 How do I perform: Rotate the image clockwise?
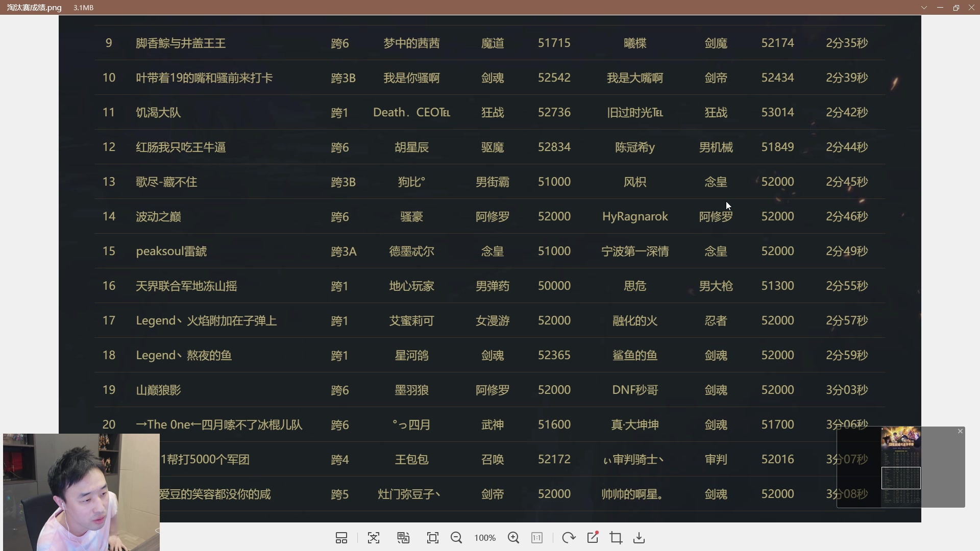pyautogui.click(x=568, y=538)
